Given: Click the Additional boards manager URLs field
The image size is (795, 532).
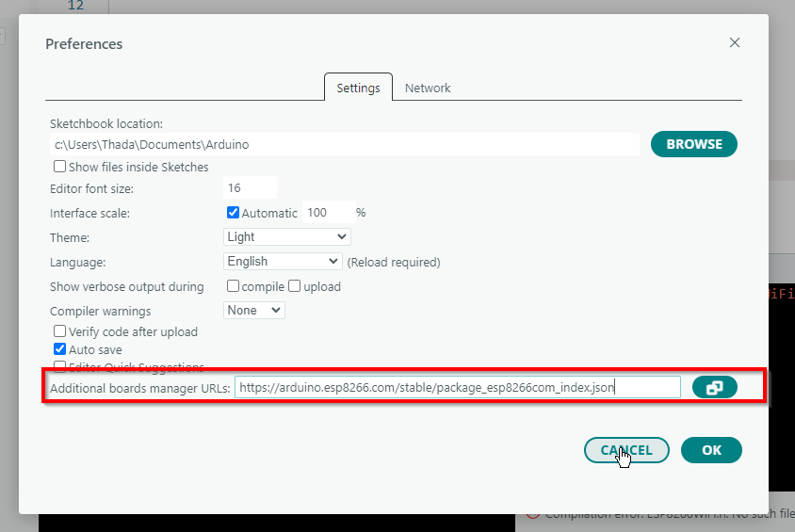Looking at the screenshot, I should pyautogui.click(x=457, y=387).
